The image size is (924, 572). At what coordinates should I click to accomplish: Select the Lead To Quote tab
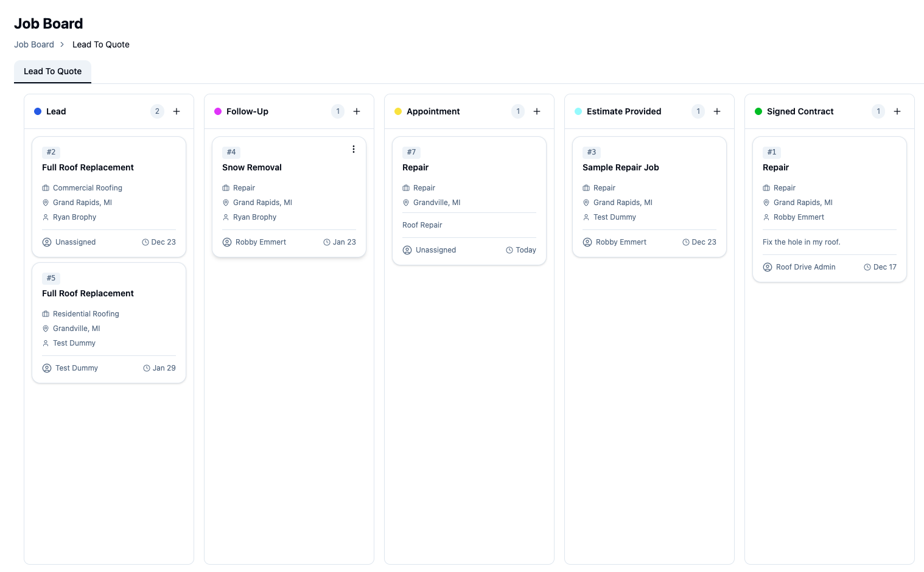(52, 71)
